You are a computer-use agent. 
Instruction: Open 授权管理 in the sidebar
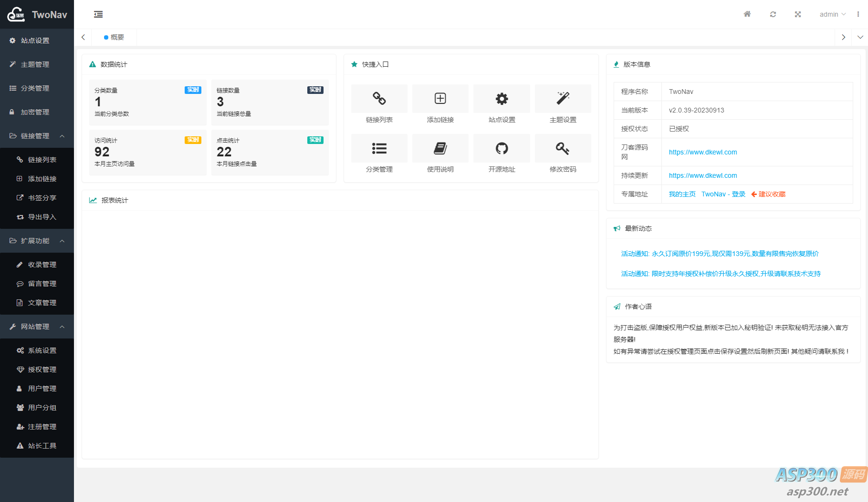(x=37, y=369)
